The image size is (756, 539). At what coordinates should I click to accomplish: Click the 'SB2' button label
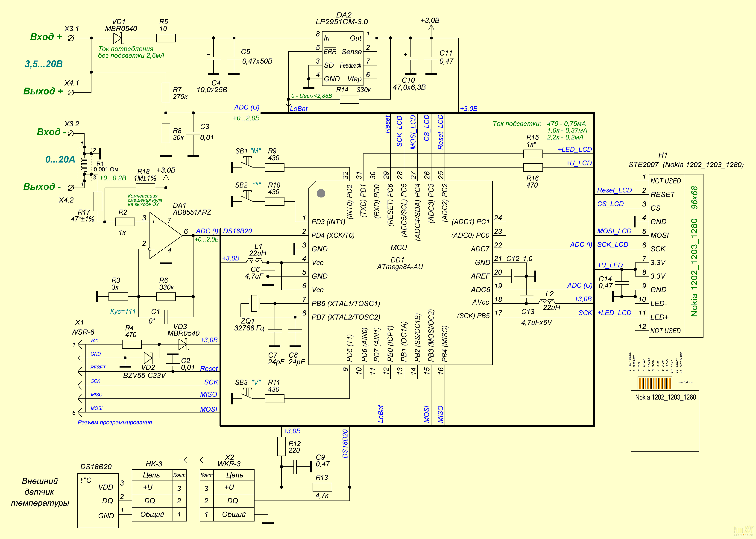point(241,185)
